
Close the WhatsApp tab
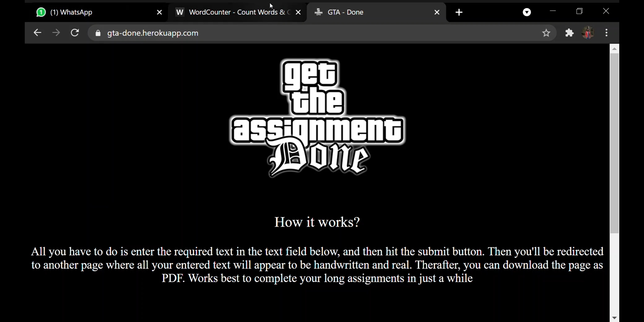(x=160, y=12)
